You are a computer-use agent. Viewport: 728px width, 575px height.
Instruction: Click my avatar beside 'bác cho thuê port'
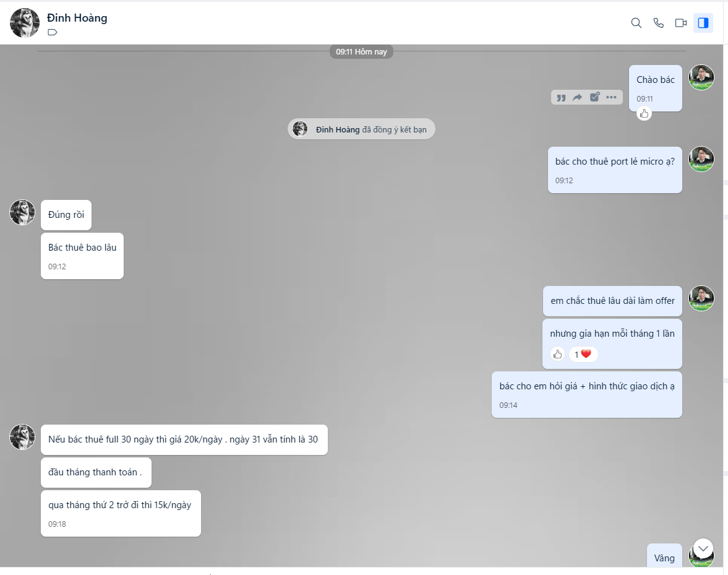pos(701,159)
